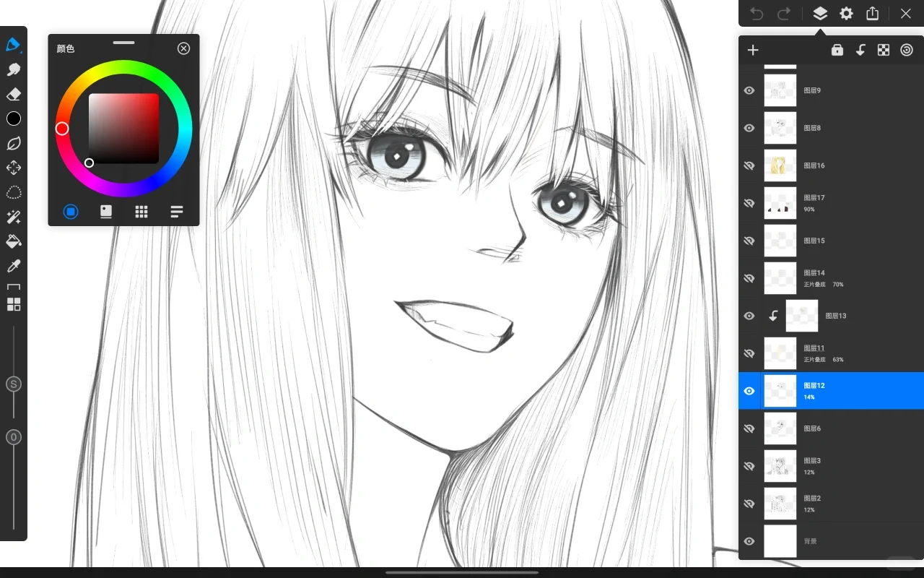Show hidden 图层16
The width and height of the screenshot is (924, 578).
749,165
